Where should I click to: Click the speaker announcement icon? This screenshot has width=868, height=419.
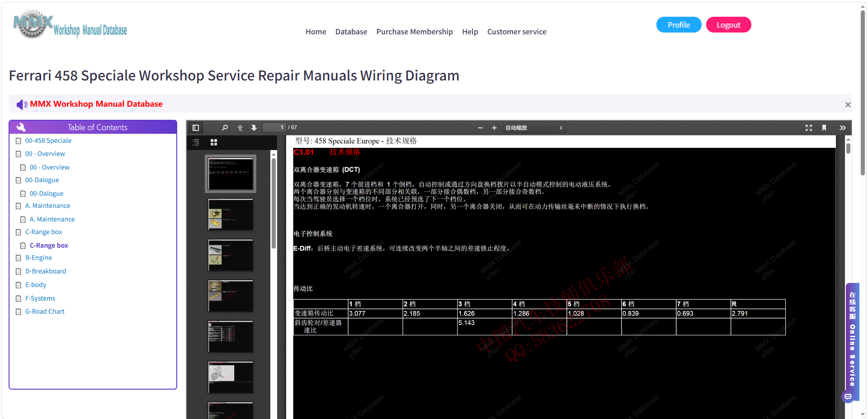click(22, 104)
